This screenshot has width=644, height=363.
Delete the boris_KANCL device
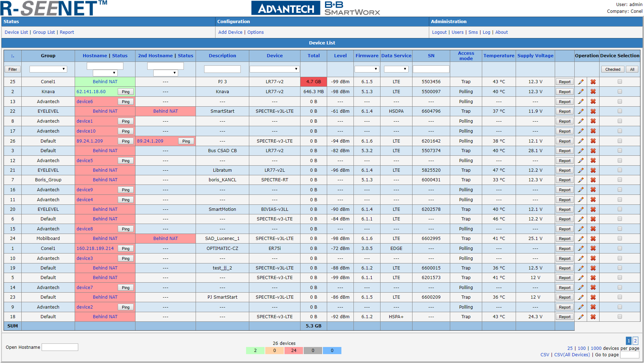[x=593, y=180]
